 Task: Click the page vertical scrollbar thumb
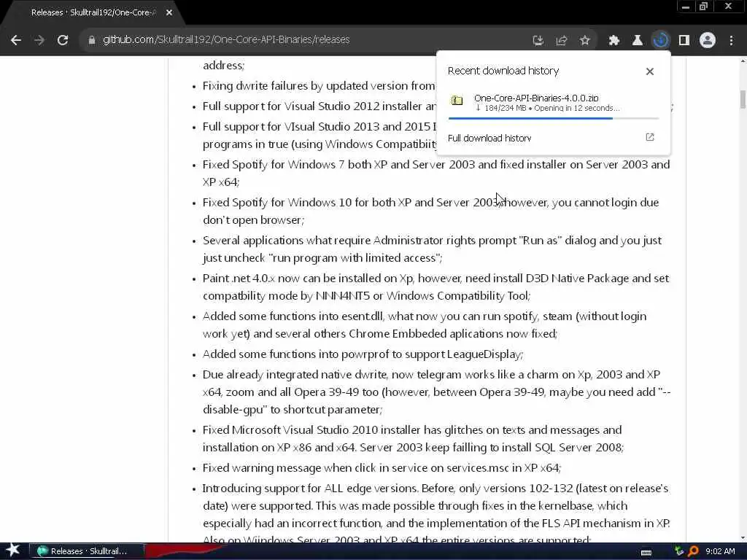coord(743,99)
